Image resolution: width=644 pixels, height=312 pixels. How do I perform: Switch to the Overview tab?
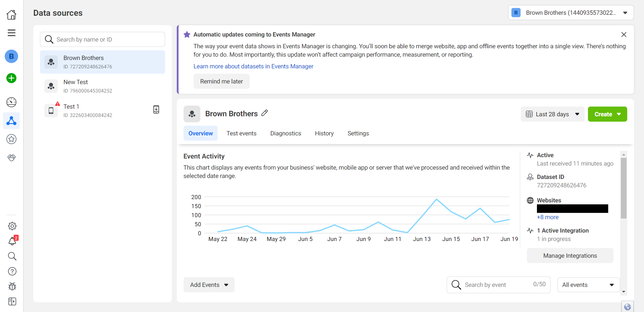[x=201, y=133]
